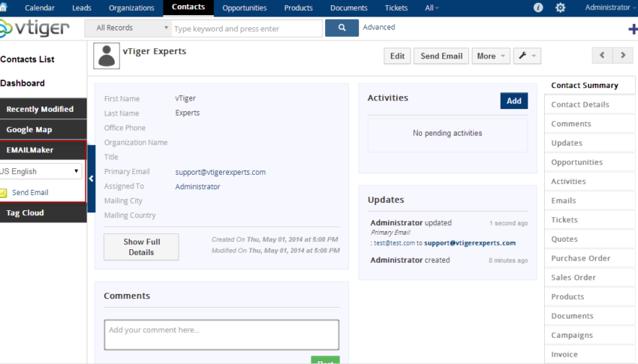Open the All Records dropdown

pos(128,28)
